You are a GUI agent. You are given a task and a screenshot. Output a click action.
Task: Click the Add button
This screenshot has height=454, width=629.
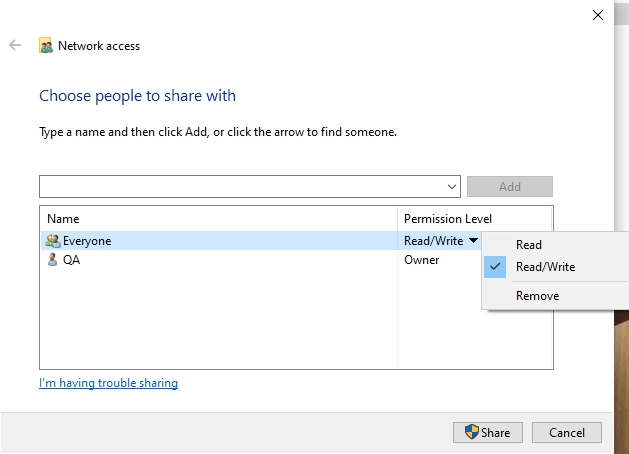509,187
